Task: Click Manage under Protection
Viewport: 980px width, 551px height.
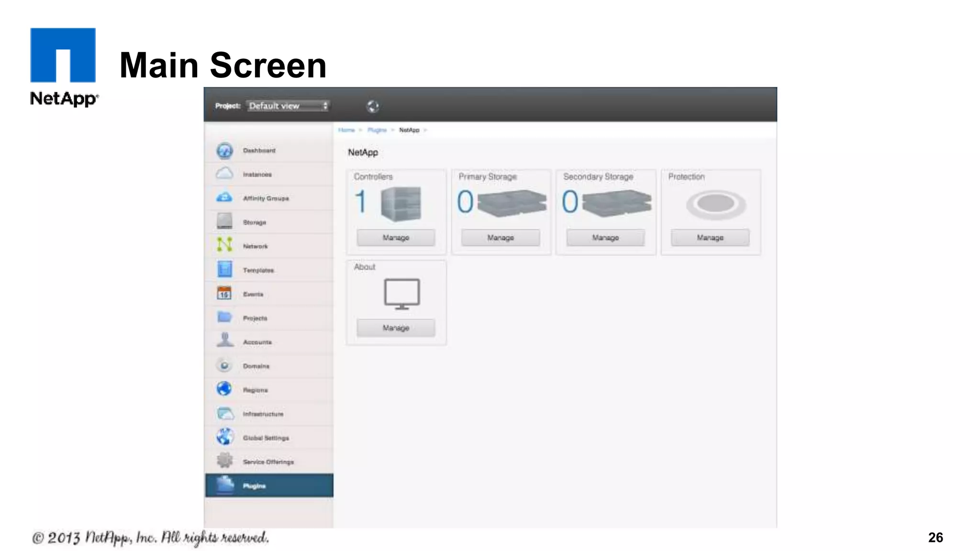Action: pyautogui.click(x=710, y=238)
